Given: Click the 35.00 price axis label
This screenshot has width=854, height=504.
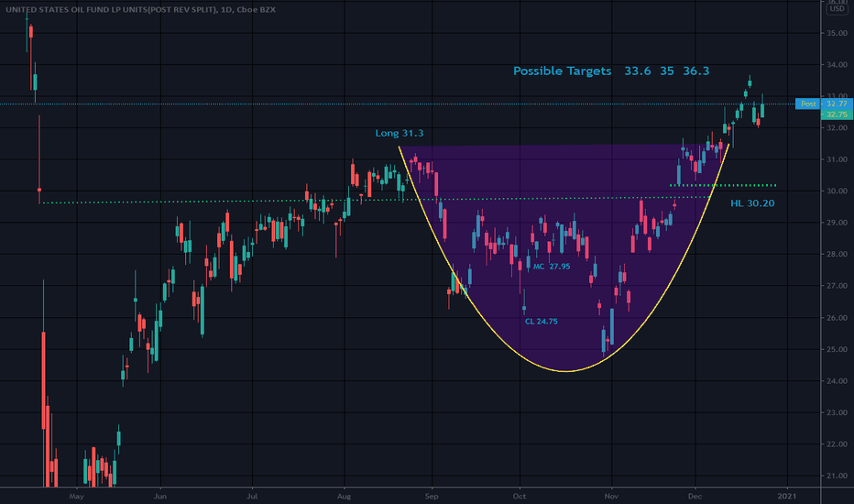Looking at the screenshot, I should pyautogui.click(x=837, y=33).
